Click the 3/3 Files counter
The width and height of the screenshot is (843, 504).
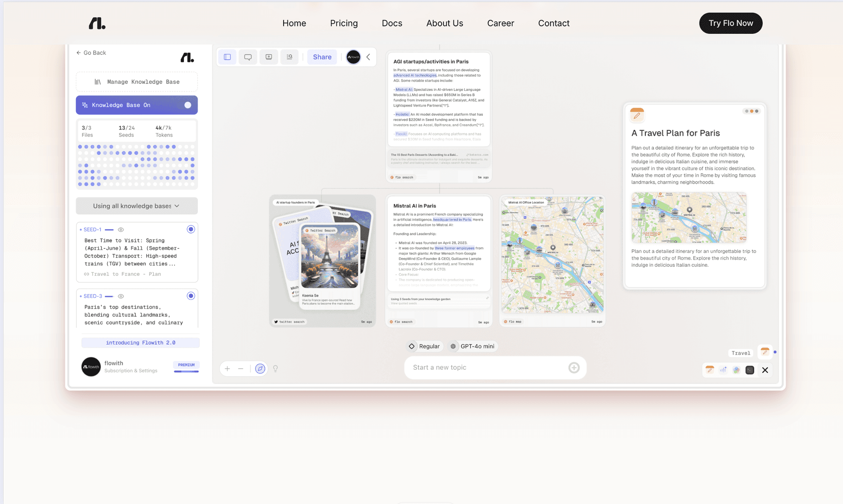tap(87, 131)
